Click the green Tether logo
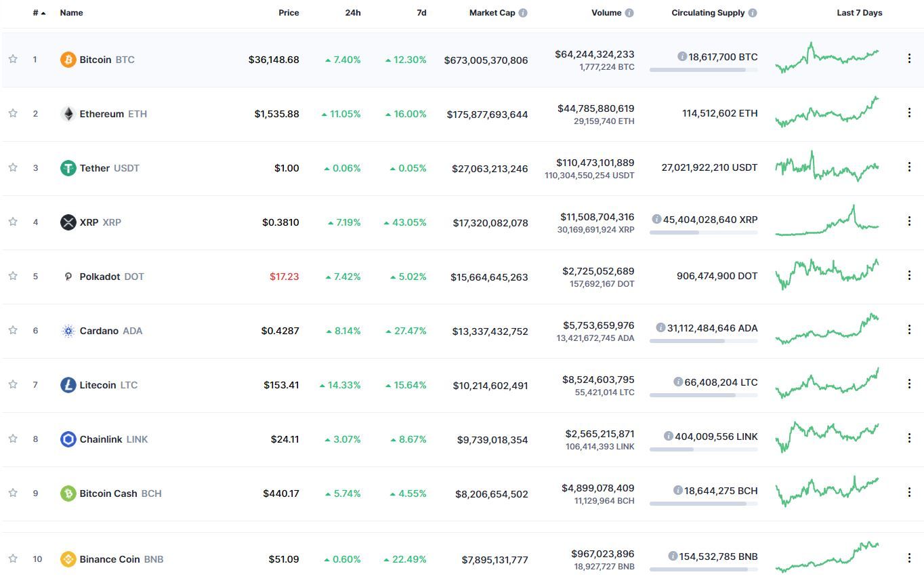924x585 pixels. (x=68, y=168)
